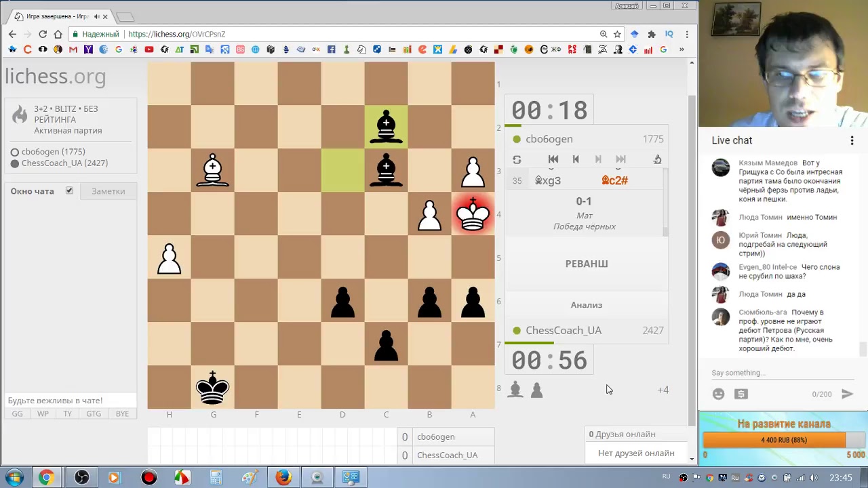
Task: Click the checkmated white king on a4
Action: pyautogui.click(x=473, y=213)
